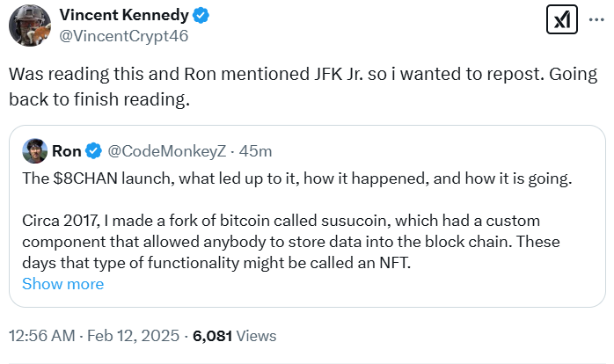Click the Feb 12, 2025 date
This screenshot has width=614, height=364.
click(x=135, y=336)
